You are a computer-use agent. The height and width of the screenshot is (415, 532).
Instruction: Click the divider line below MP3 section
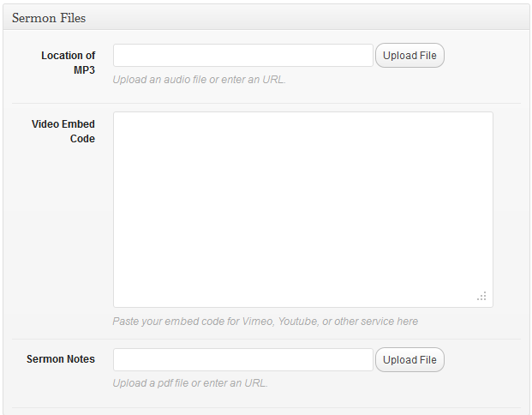pos(266,103)
